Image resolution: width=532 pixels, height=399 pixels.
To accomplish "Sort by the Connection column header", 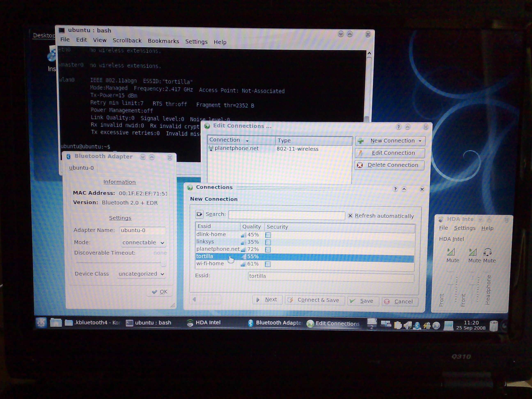I will pos(241,140).
